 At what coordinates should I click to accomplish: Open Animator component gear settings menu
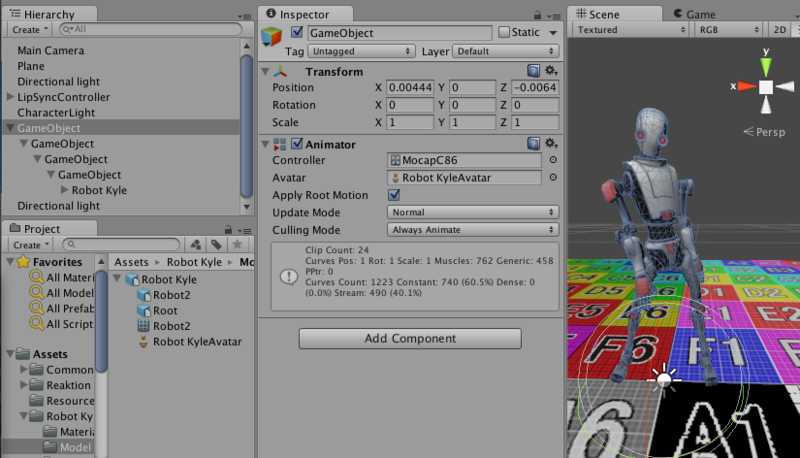(x=551, y=144)
